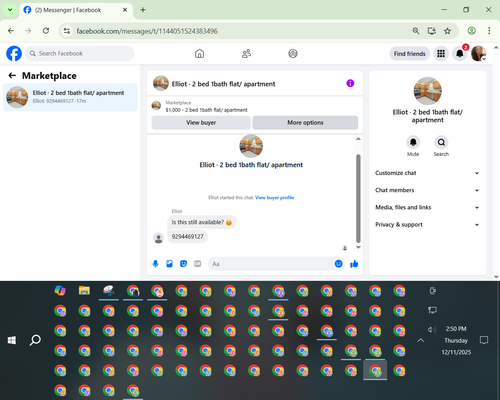Open the View buyer profile link

click(274, 198)
